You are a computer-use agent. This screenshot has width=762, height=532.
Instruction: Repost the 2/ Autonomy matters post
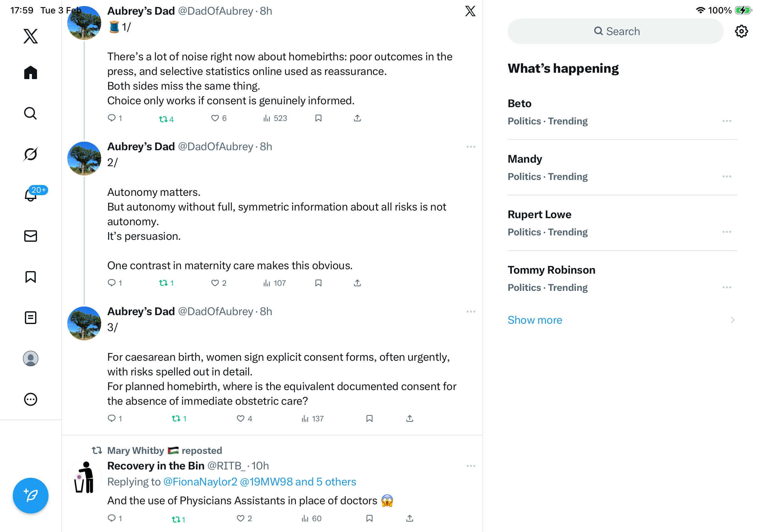pyautogui.click(x=163, y=283)
